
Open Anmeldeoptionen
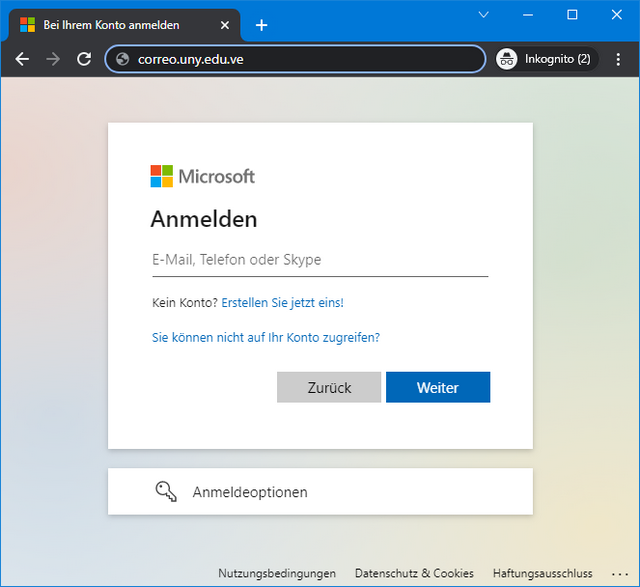tap(320, 491)
